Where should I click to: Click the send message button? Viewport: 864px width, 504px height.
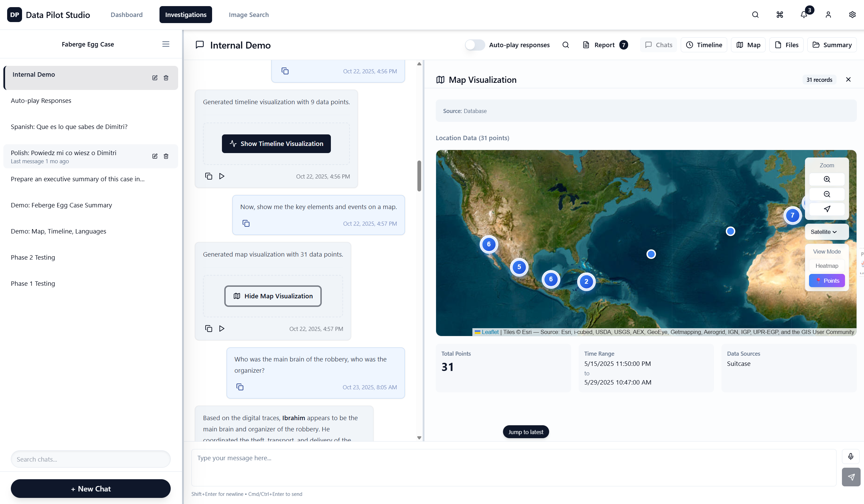click(x=851, y=477)
